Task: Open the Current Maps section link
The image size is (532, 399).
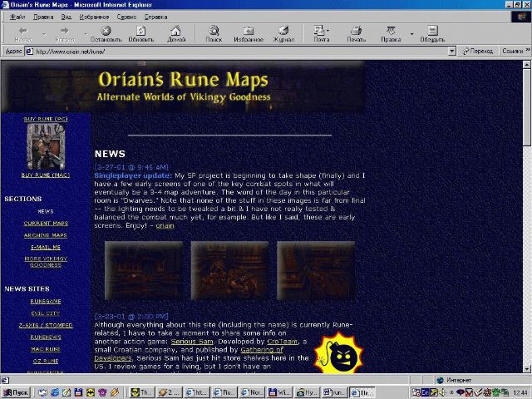Action: pos(46,224)
